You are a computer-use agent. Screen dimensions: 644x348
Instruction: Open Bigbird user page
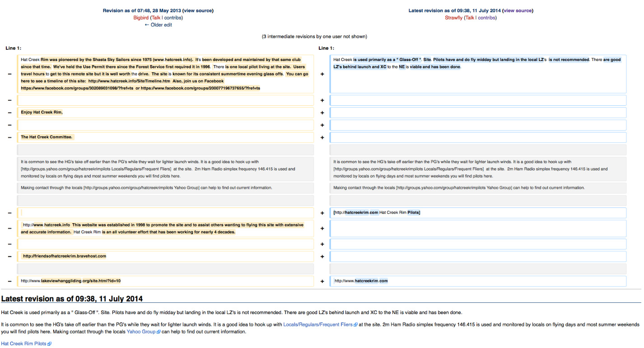(141, 18)
